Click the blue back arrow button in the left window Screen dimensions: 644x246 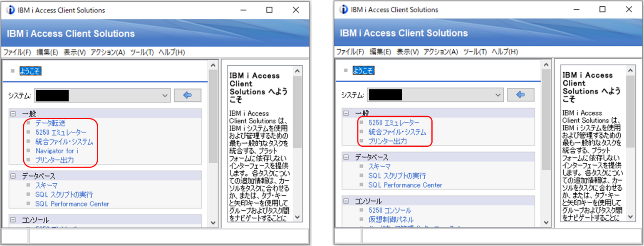point(187,95)
